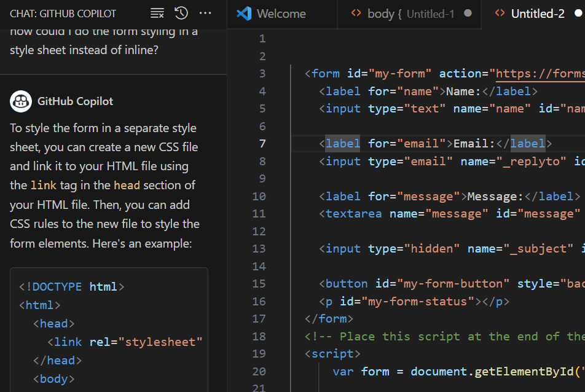Click the VS Code logo on Welcome tab
Viewport: 585px width, 392px height.
pos(244,14)
